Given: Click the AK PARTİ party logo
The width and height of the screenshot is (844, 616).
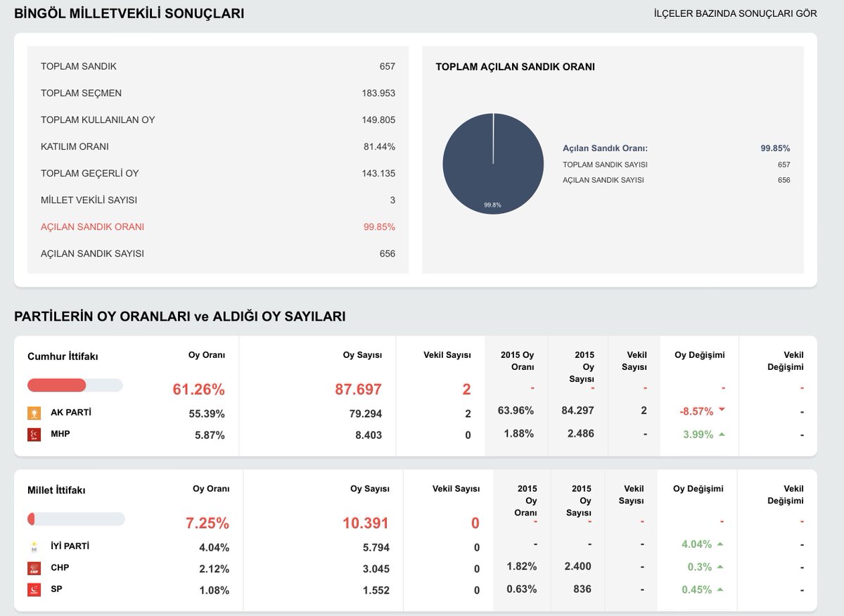Looking at the screenshot, I should point(34,413).
